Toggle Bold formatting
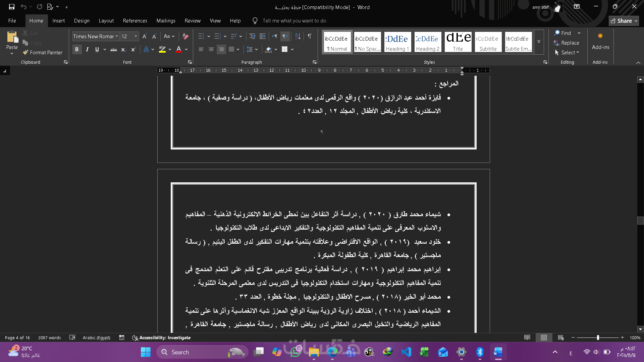The height and width of the screenshot is (362, 644). pyautogui.click(x=77, y=50)
